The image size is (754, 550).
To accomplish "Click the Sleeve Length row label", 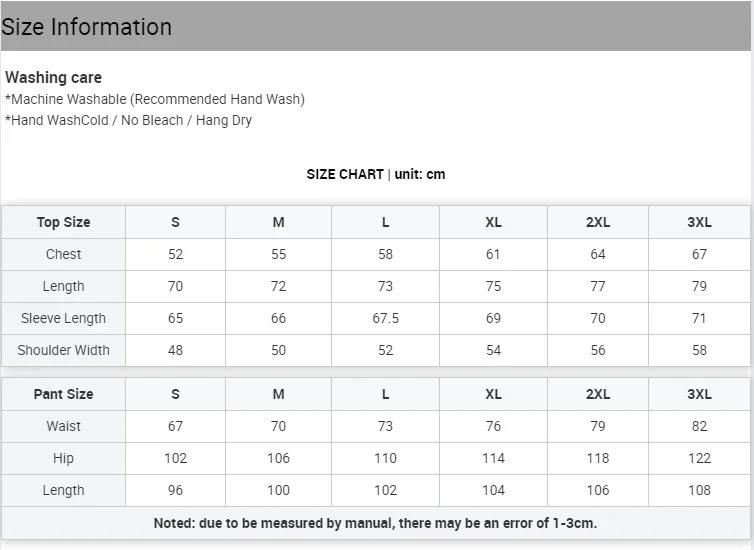I will (x=63, y=318).
